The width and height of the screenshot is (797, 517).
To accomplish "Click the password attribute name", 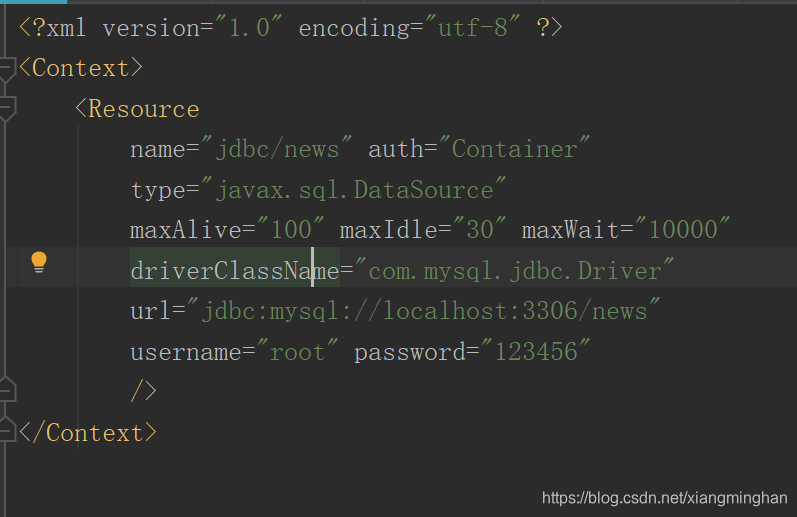I will (410, 352).
